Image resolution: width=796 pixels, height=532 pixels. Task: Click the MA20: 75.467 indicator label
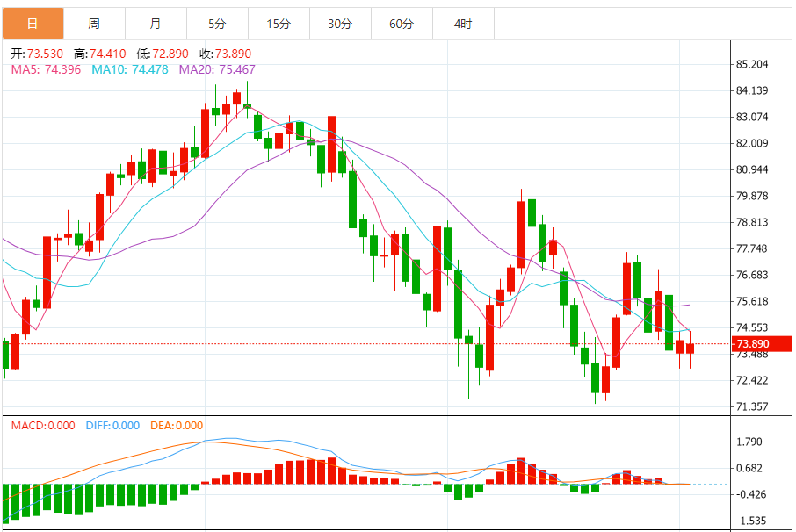(x=217, y=69)
